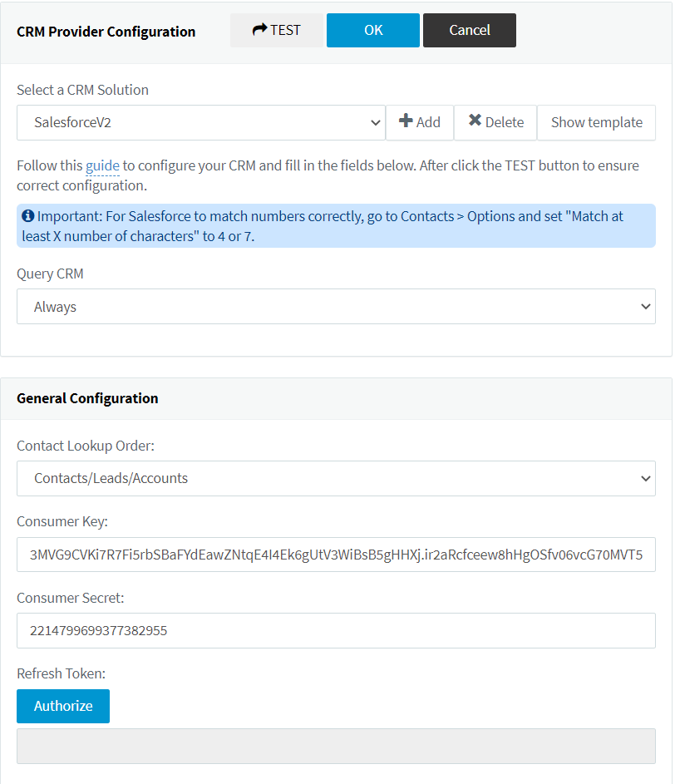Click the X icon beside Delete
Viewport: 675px width, 784px height.
pos(475,121)
